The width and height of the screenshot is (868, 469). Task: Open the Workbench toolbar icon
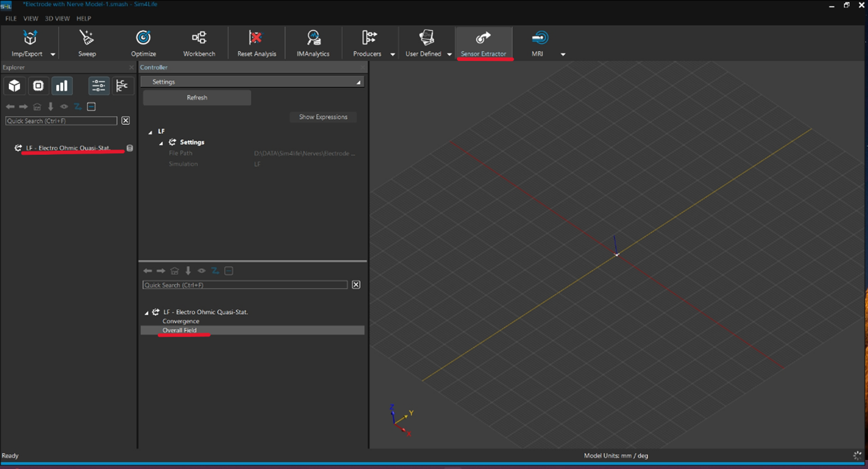[199, 43]
